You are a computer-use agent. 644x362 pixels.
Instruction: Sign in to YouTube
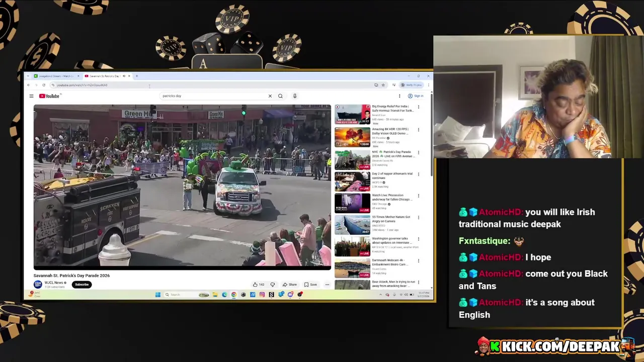point(416,96)
